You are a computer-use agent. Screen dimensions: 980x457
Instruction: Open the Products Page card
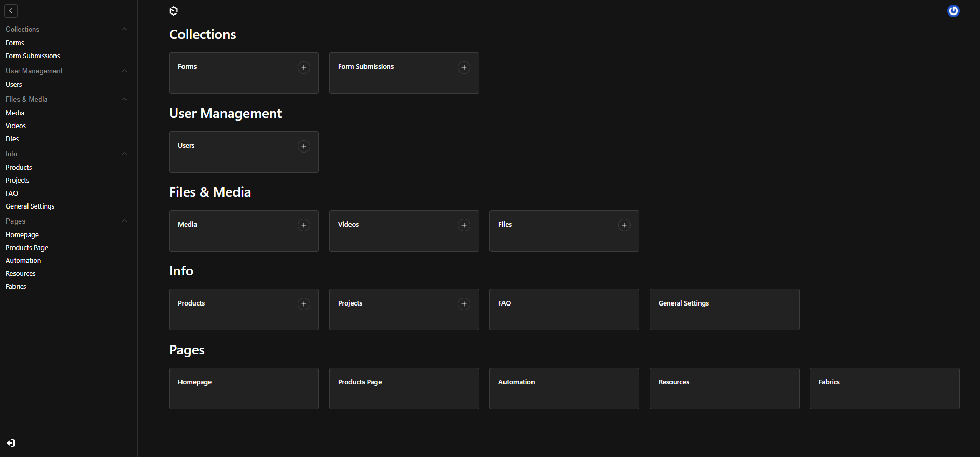[x=404, y=389]
